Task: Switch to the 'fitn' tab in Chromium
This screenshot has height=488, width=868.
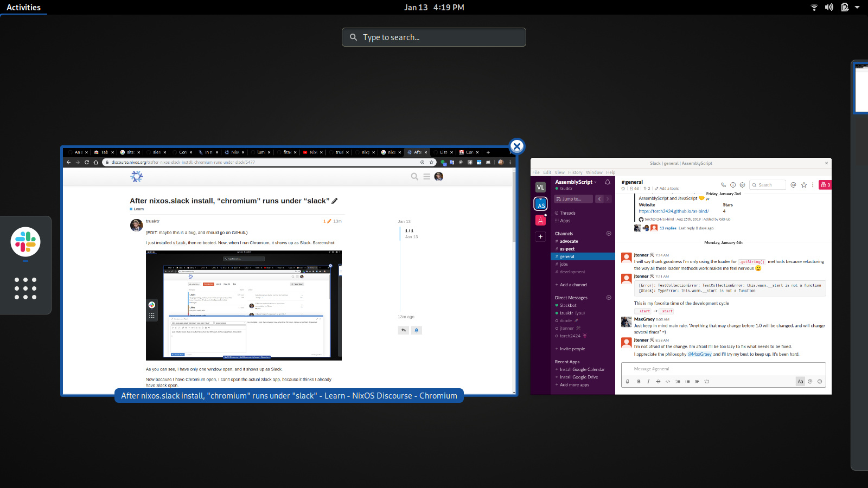Action: coord(286,152)
